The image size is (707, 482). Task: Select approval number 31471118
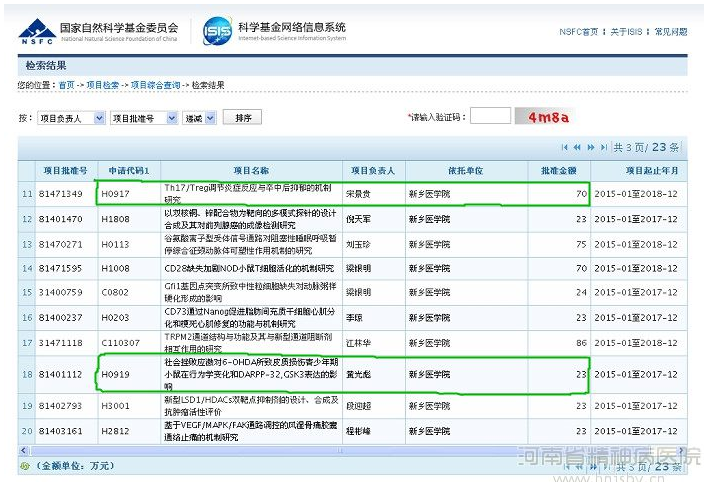[x=60, y=343]
